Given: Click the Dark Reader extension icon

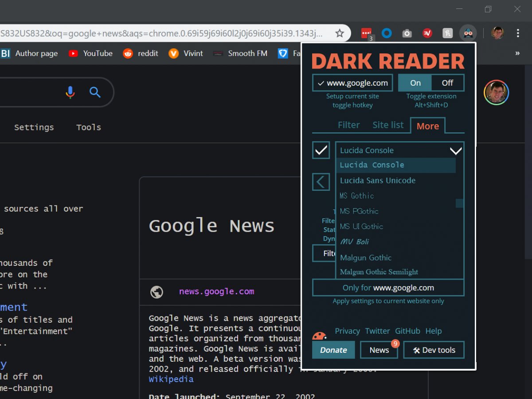Looking at the screenshot, I should point(468,33).
